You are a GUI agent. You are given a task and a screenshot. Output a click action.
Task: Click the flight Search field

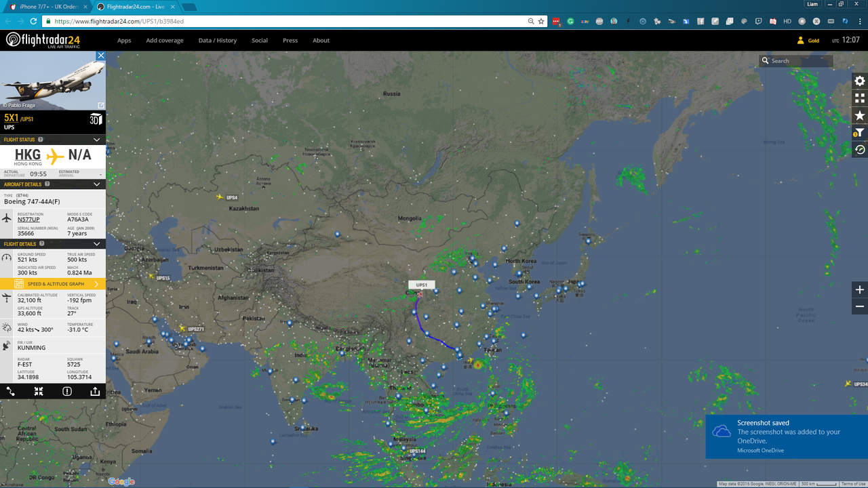(x=796, y=61)
